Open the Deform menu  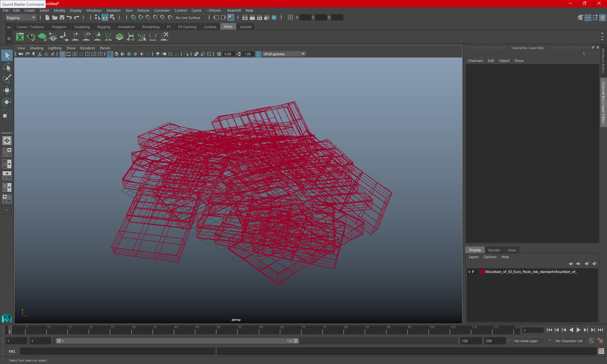pos(143,10)
